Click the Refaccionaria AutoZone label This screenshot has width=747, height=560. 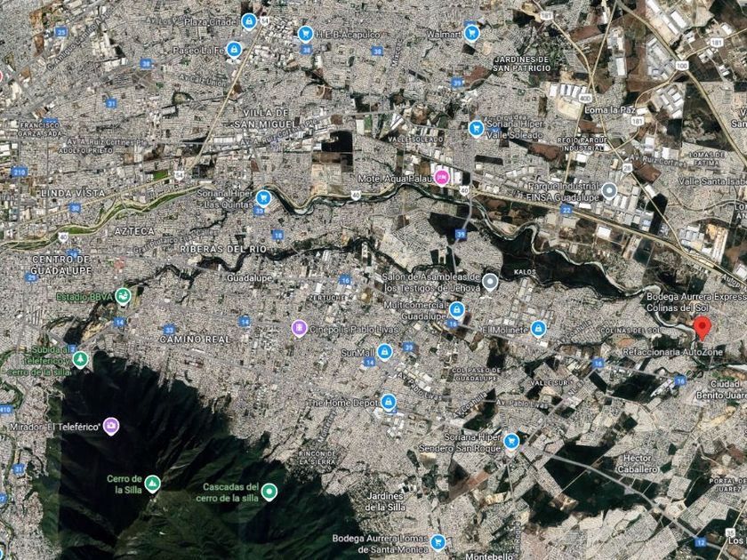pos(672,352)
